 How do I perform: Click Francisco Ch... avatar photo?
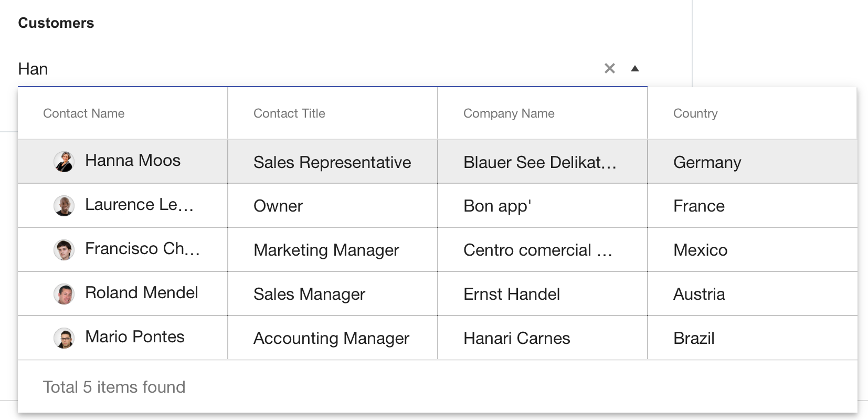64,250
